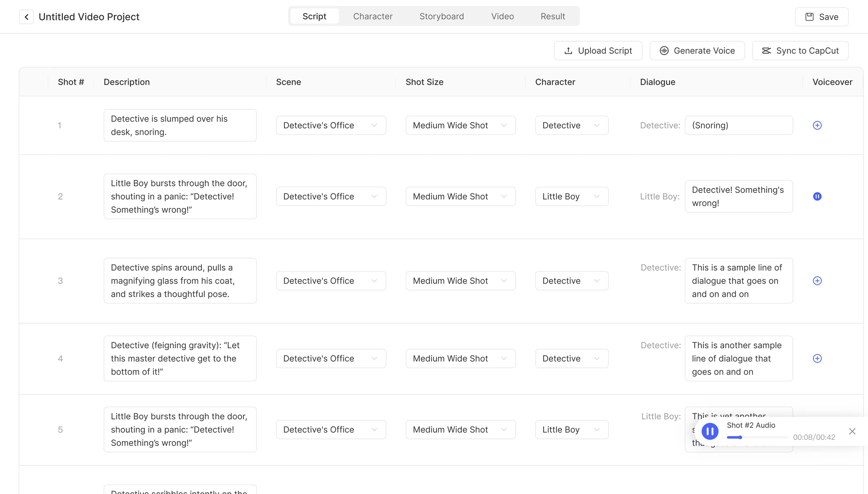Upload a script file
This screenshot has width=868, height=494.
tap(598, 51)
